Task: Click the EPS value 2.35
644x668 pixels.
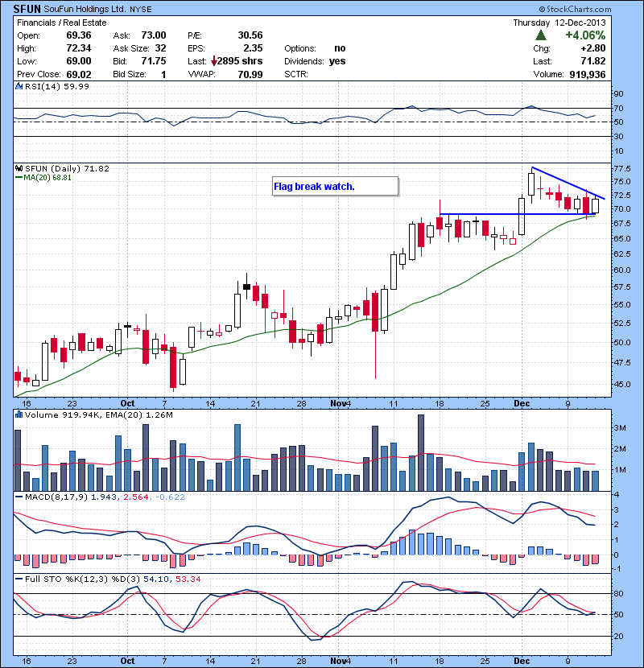Action: (x=253, y=48)
